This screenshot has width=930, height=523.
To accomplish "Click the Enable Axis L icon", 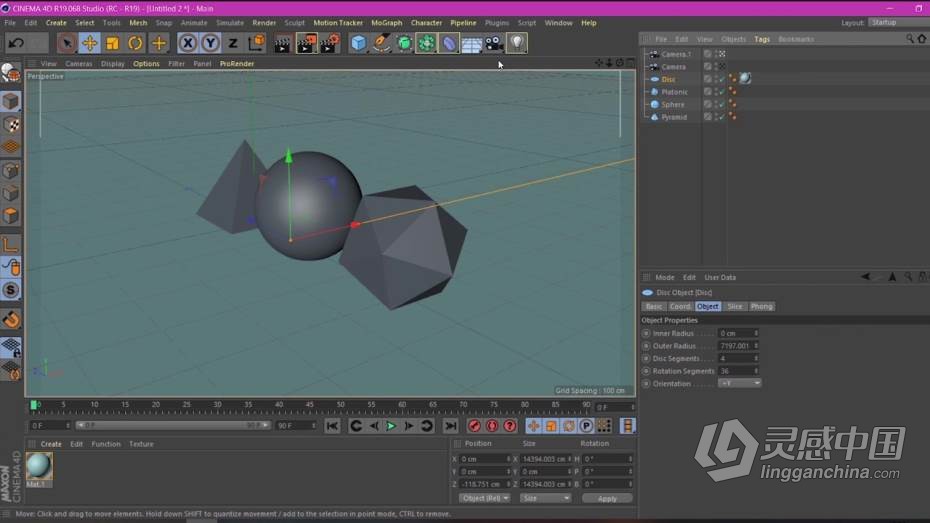I will point(11,244).
